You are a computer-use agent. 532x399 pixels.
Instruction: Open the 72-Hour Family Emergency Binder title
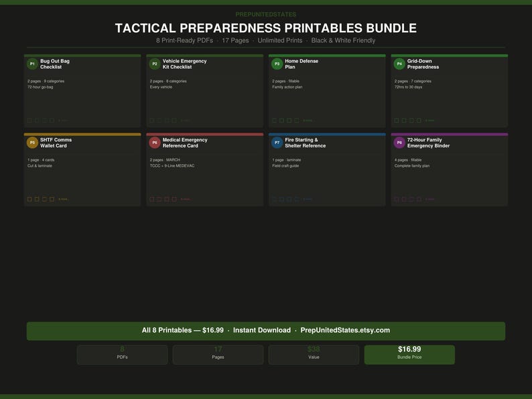tap(429, 143)
